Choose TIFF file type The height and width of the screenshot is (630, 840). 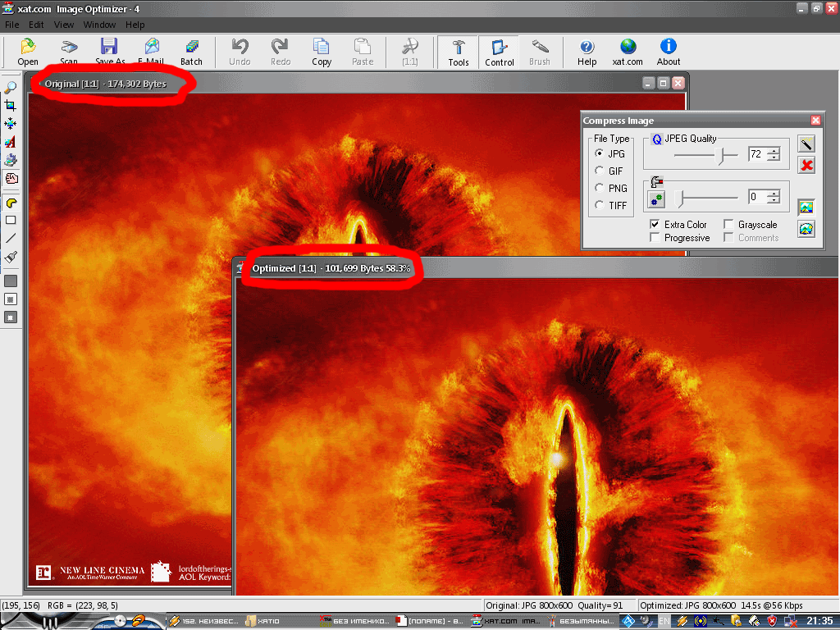click(x=611, y=205)
